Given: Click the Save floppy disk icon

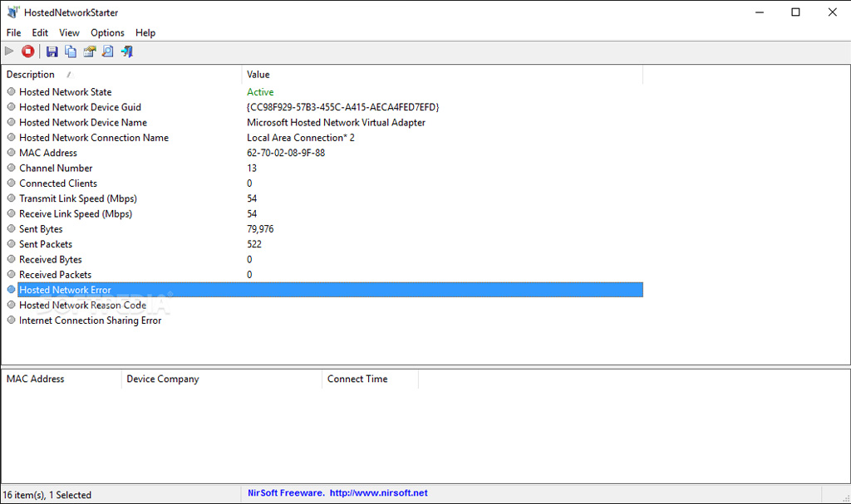Looking at the screenshot, I should tap(52, 51).
